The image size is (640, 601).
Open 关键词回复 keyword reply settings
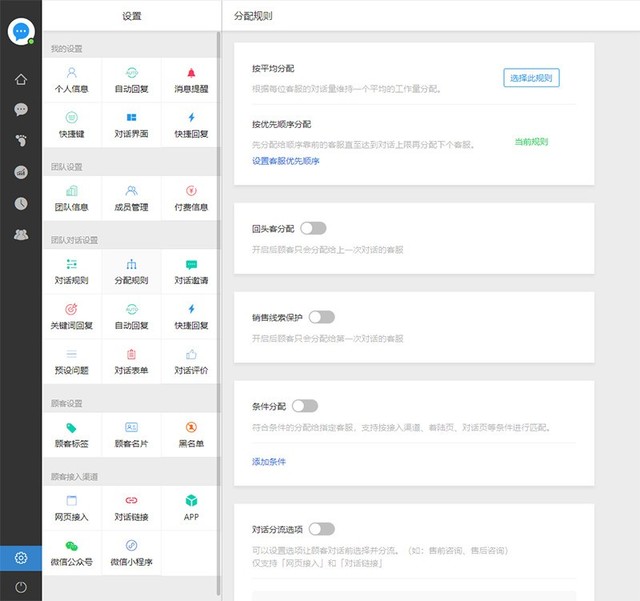[x=71, y=316]
